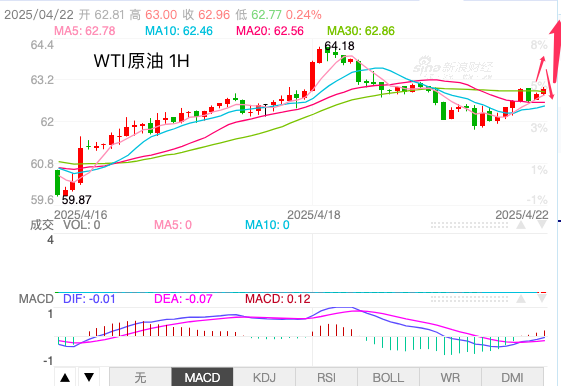
Task: Open the WR indicator tab
Action: [x=450, y=377]
